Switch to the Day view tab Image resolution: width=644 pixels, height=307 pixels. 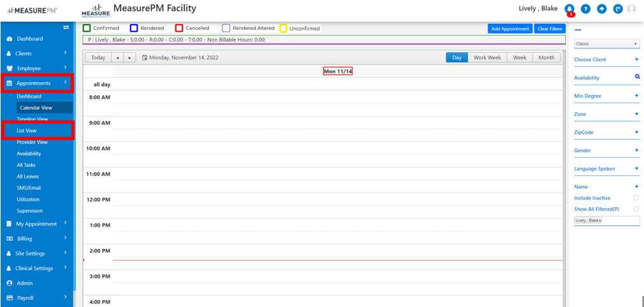(457, 58)
